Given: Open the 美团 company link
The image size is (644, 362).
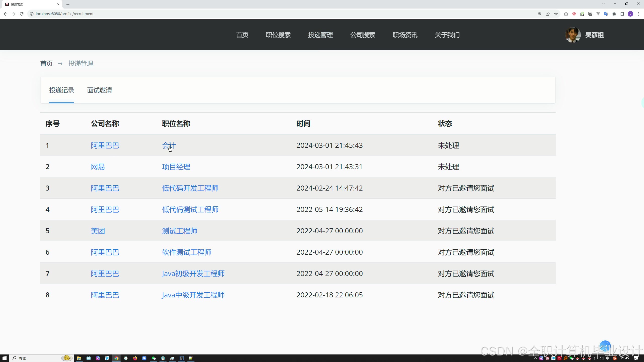Looking at the screenshot, I should click(98, 231).
